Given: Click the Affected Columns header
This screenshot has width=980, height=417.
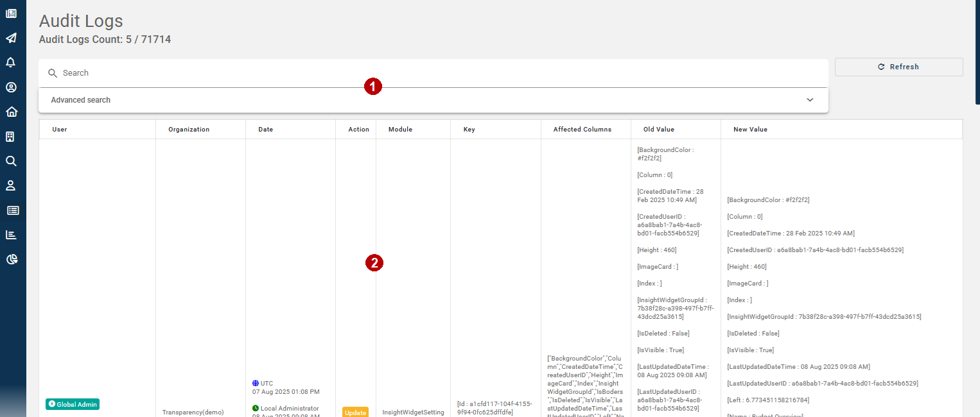Looking at the screenshot, I should tap(582, 130).
